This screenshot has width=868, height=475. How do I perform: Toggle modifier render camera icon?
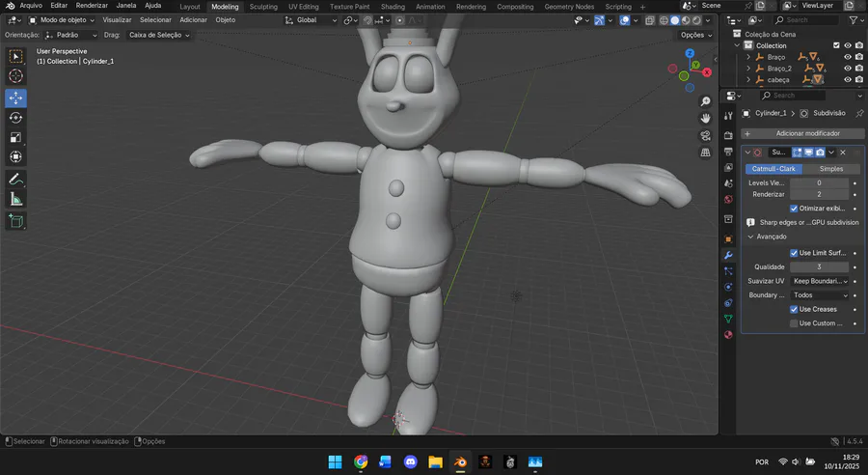click(820, 153)
